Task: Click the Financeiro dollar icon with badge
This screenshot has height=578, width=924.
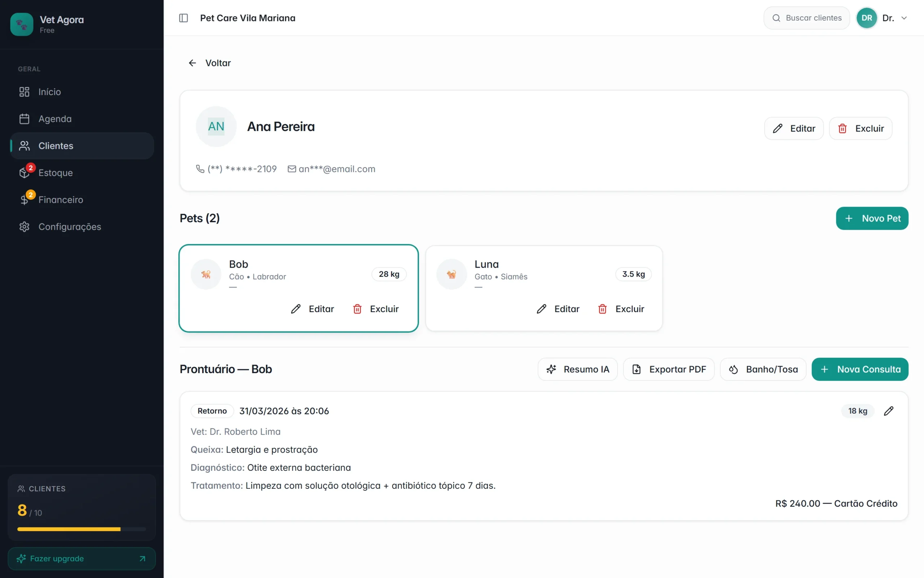Action: (x=25, y=199)
